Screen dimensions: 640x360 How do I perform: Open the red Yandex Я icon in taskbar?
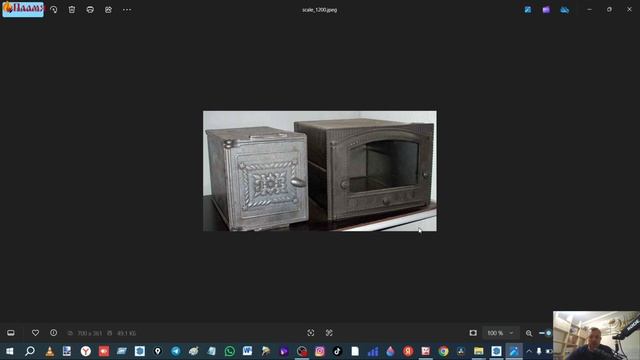(x=408, y=351)
